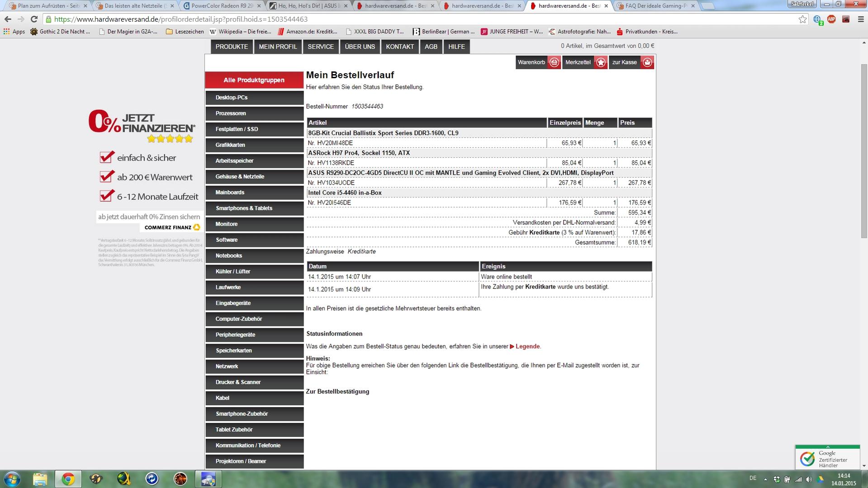868x488 pixels.
Task: Bookmark this page with the star icon
Action: tap(802, 19)
